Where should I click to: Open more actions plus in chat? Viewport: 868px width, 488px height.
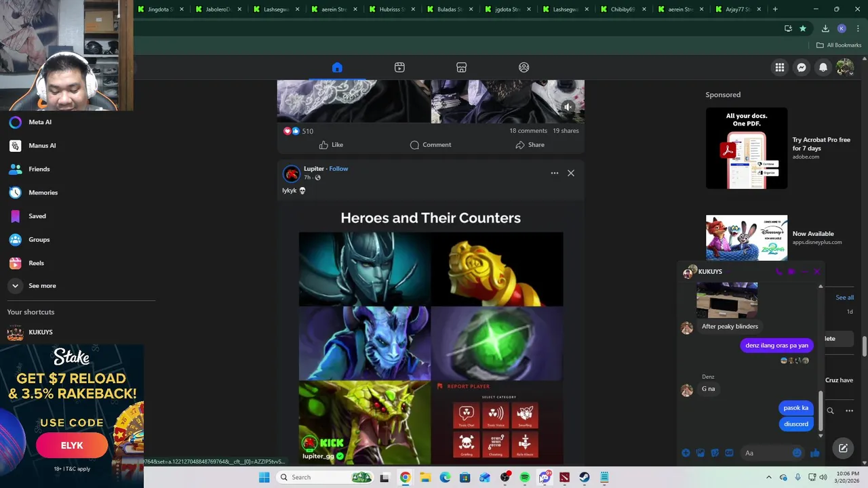tap(686, 453)
